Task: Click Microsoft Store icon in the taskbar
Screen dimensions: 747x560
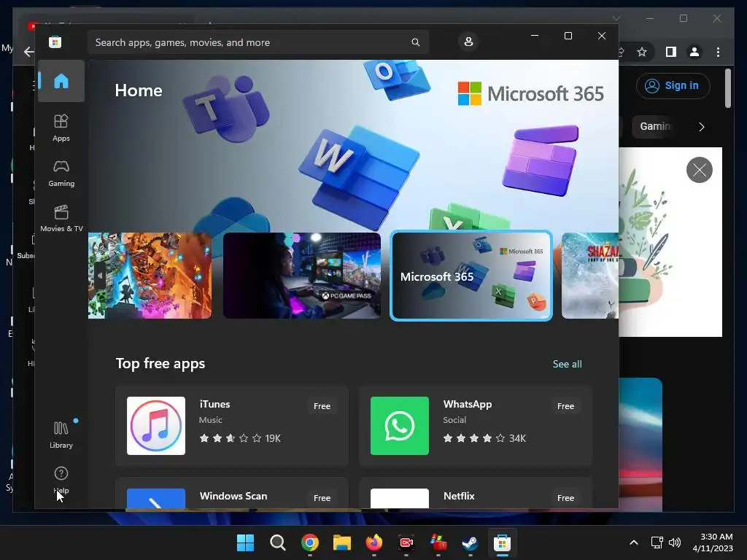Action: tap(502, 542)
